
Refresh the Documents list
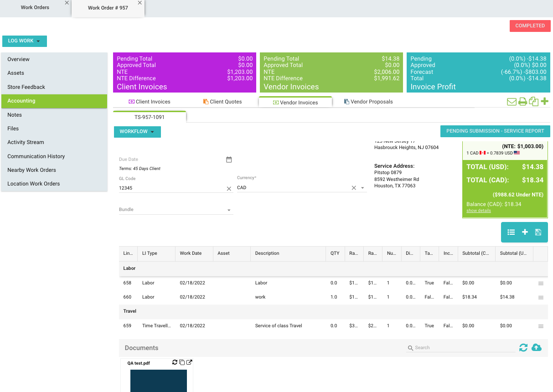coord(523,348)
